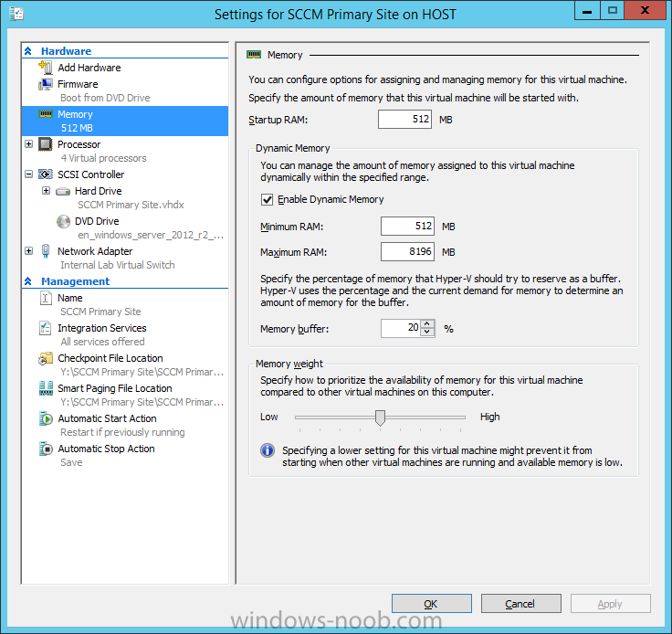Collapse the Management section chevron
Viewport: 672px width, 634px height.
point(28,281)
